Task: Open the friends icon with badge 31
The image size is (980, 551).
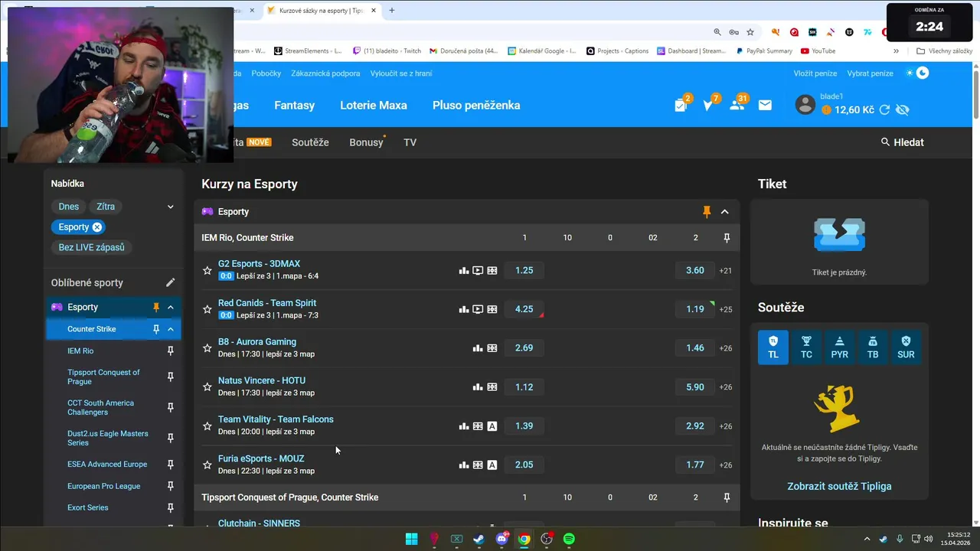Action: click(x=738, y=104)
